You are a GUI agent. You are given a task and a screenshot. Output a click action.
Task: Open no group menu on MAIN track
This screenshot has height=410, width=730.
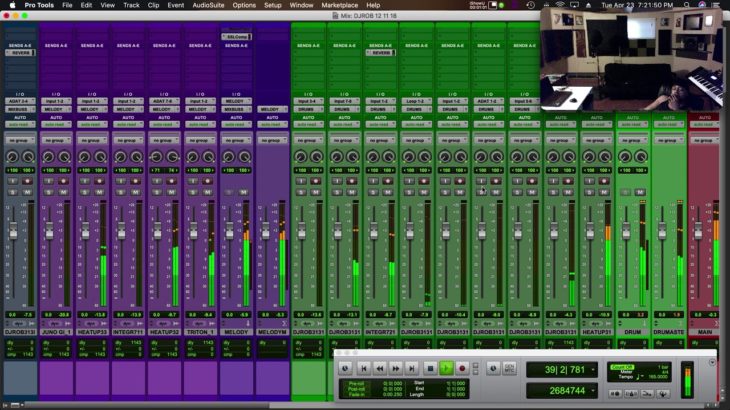point(704,140)
